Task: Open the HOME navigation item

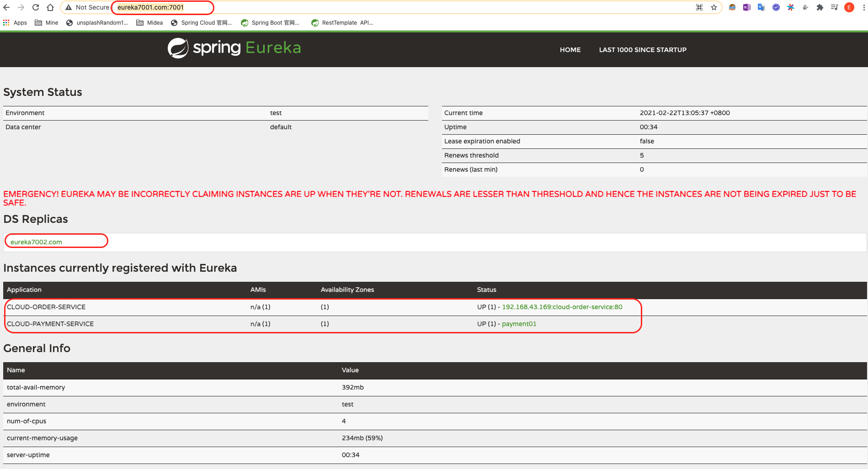Action: [570, 50]
